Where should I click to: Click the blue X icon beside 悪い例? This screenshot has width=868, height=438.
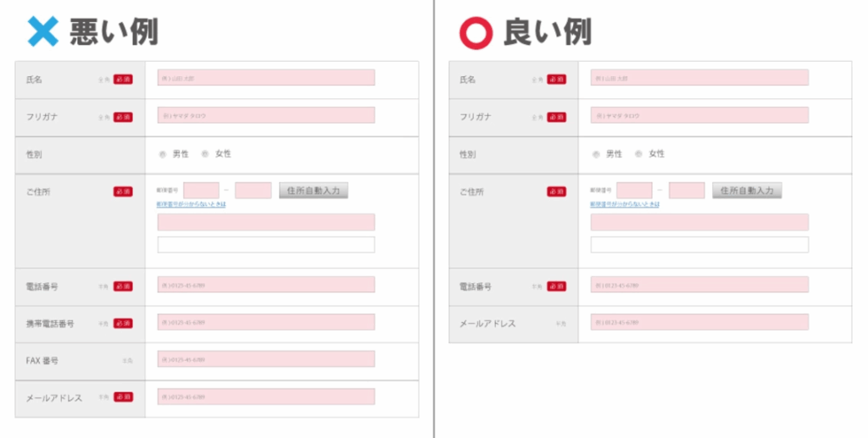tap(42, 32)
